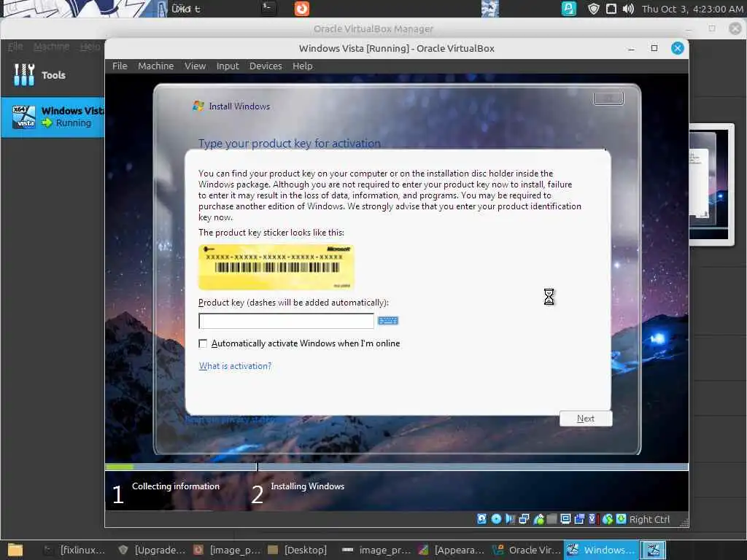Switch to the Windows... taskbar window
This screenshot has width=747, height=560.
point(601,550)
